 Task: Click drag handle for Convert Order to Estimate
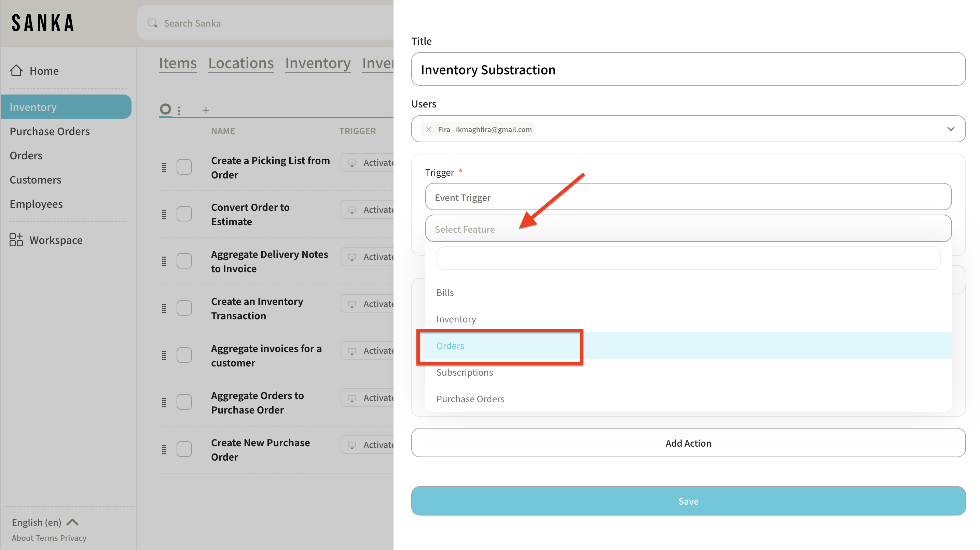tap(164, 214)
